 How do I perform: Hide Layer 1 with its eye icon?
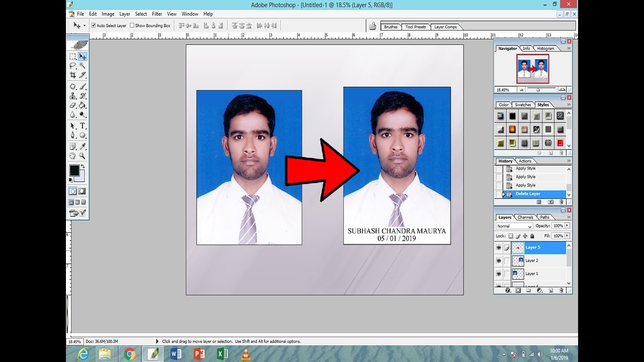(499, 274)
